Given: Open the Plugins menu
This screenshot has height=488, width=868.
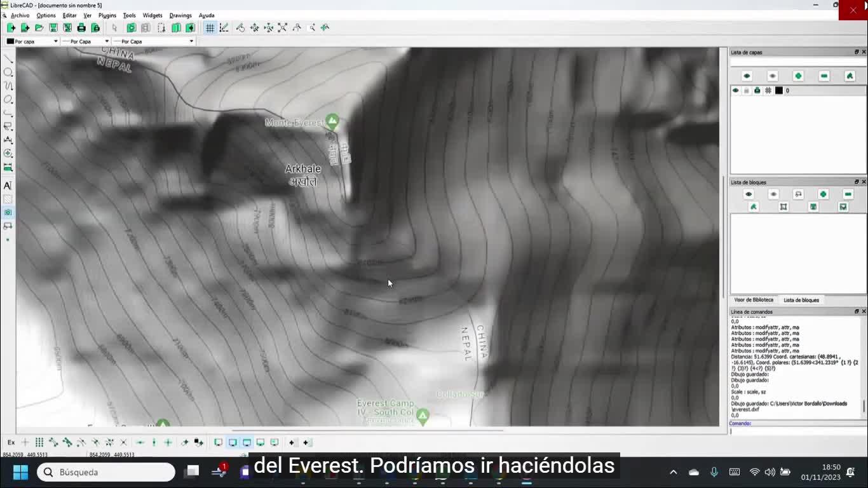Looking at the screenshot, I should [x=107, y=15].
